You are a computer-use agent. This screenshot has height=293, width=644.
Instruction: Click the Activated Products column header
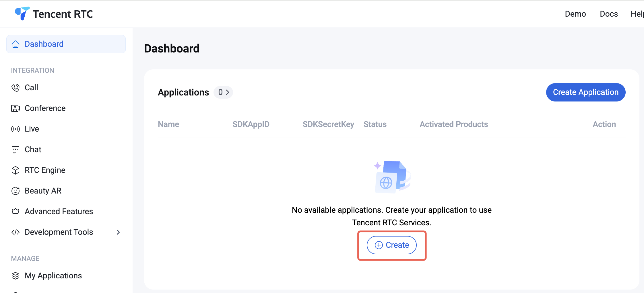tap(454, 124)
